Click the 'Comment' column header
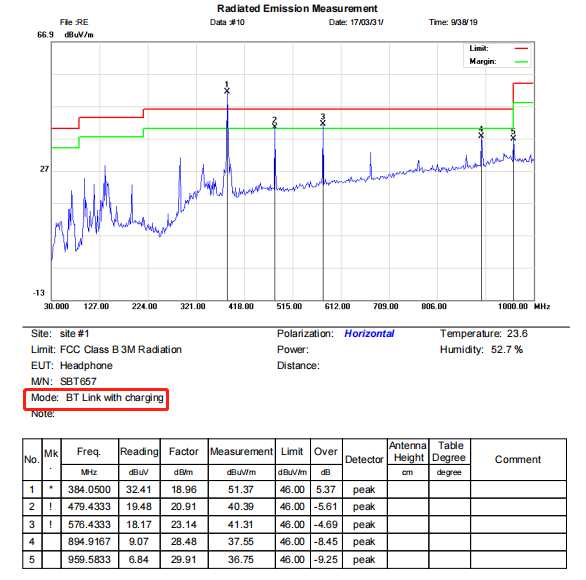Image resolution: width=586 pixels, height=580 pixels. 518,460
